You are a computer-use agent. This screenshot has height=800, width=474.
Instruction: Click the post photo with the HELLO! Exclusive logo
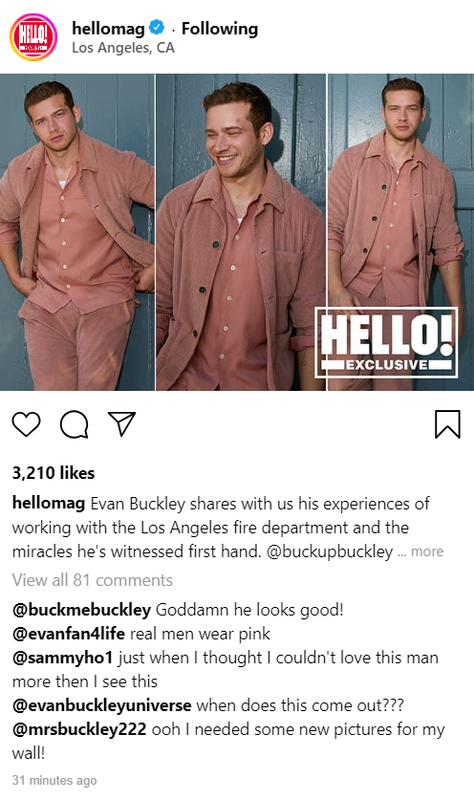pos(237,233)
